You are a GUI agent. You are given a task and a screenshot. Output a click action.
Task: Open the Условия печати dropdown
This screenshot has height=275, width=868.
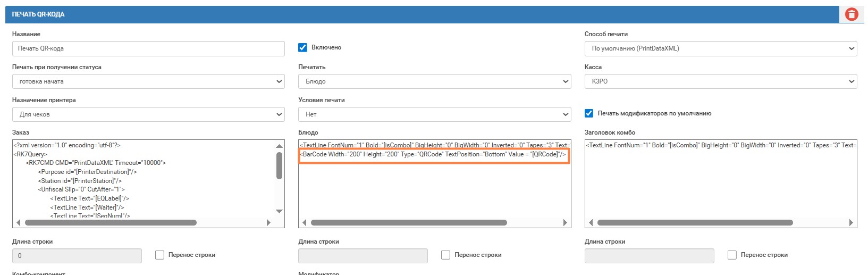click(434, 114)
